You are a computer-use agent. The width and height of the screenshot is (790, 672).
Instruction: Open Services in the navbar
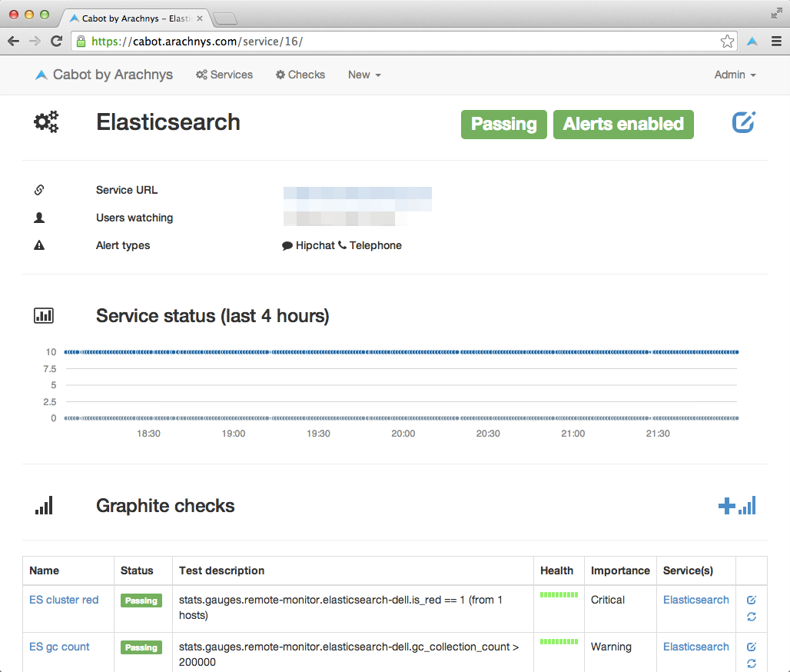click(224, 75)
